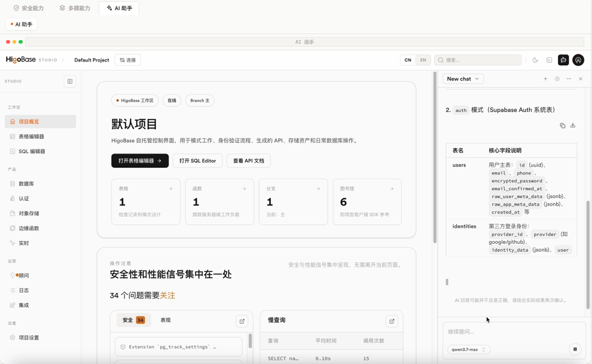The width and height of the screenshot is (592, 364).
Task: Click the 平均时间 column header
Action: point(326,341)
